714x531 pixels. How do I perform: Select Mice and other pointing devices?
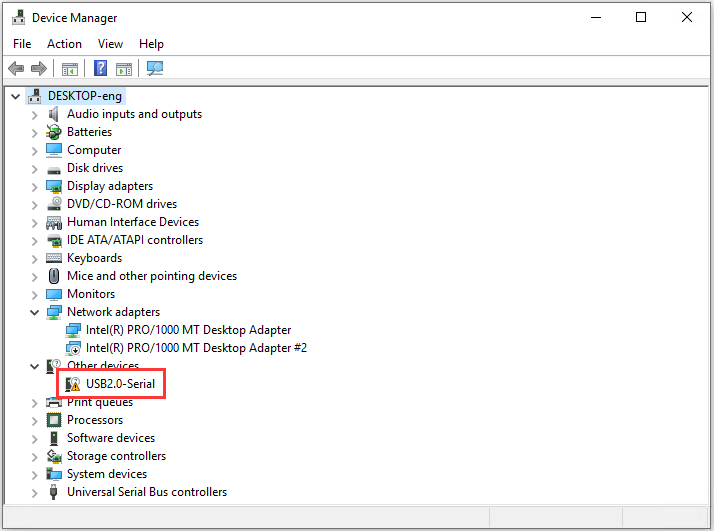(x=152, y=276)
